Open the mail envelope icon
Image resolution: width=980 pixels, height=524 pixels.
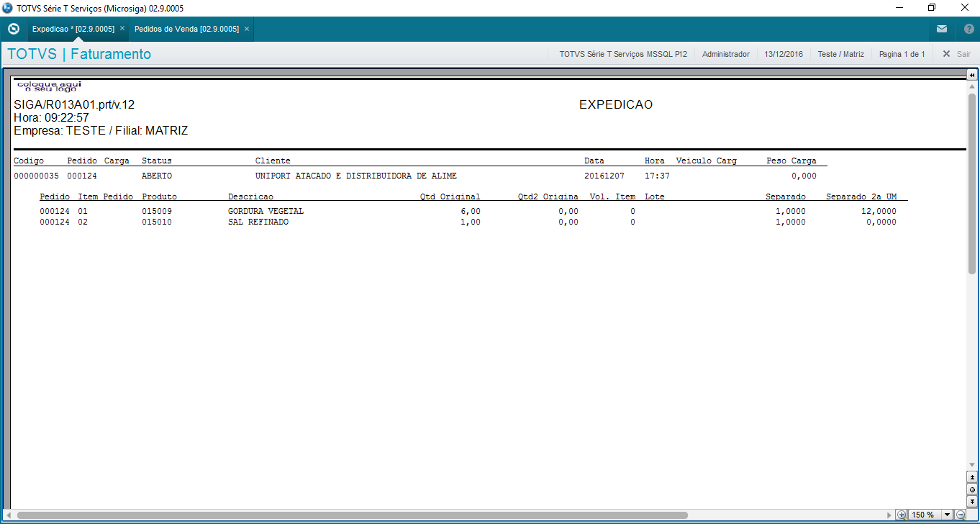(942, 30)
